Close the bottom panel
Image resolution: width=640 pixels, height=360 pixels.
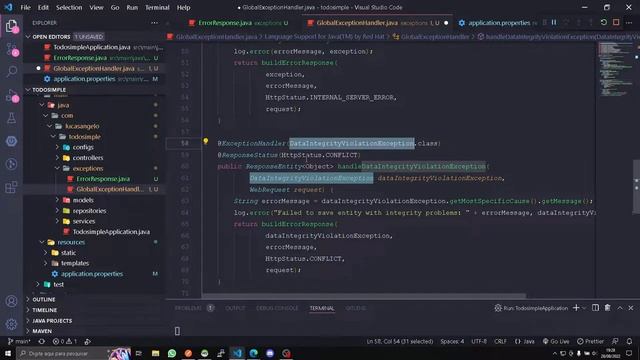tap(631, 308)
